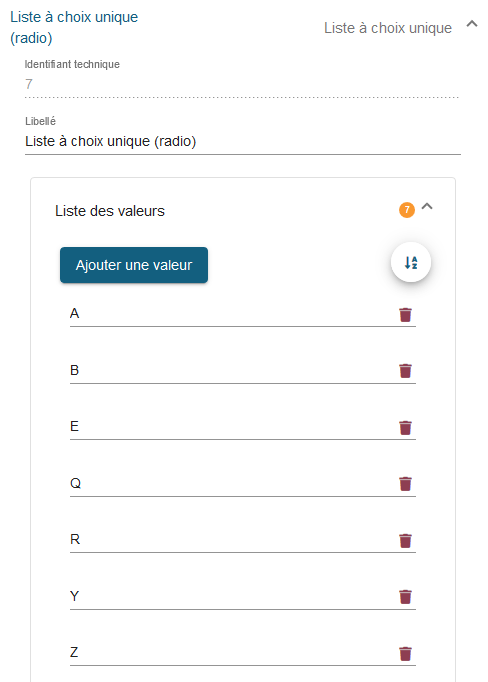Delete the R value entry
This screenshot has width=488, height=682.
tap(405, 541)
